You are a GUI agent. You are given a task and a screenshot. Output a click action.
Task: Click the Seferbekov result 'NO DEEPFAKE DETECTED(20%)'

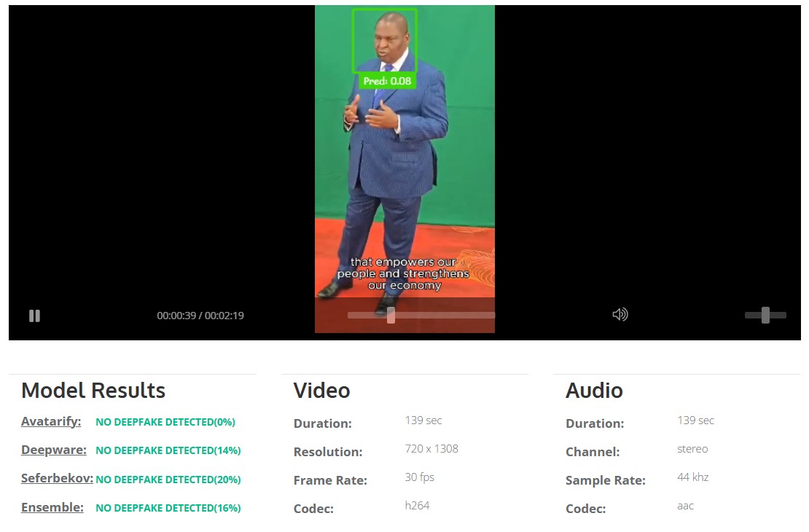tap(168, 480)
